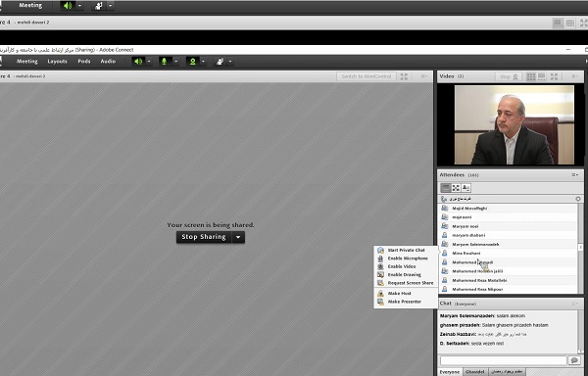Open the status options dropdown arrow in the inner toolbar
This screenshot has height=376, width=588.
pos(230,62)
